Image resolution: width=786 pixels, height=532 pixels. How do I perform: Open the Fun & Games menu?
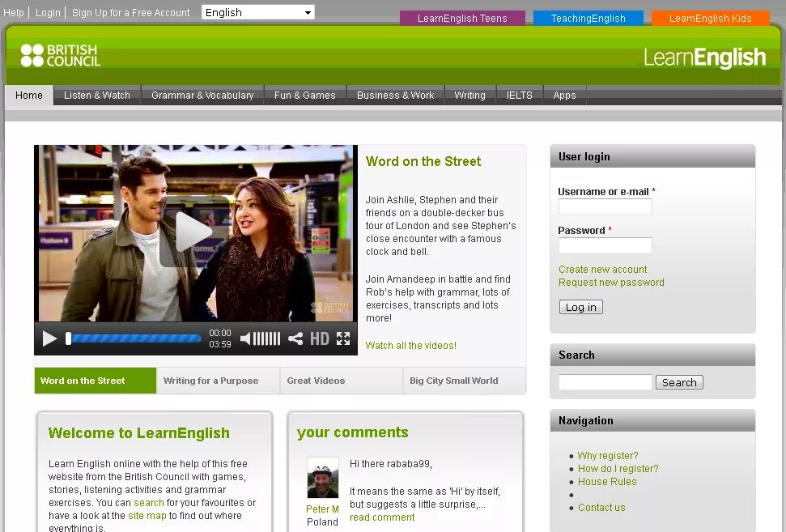pos(305,96)
